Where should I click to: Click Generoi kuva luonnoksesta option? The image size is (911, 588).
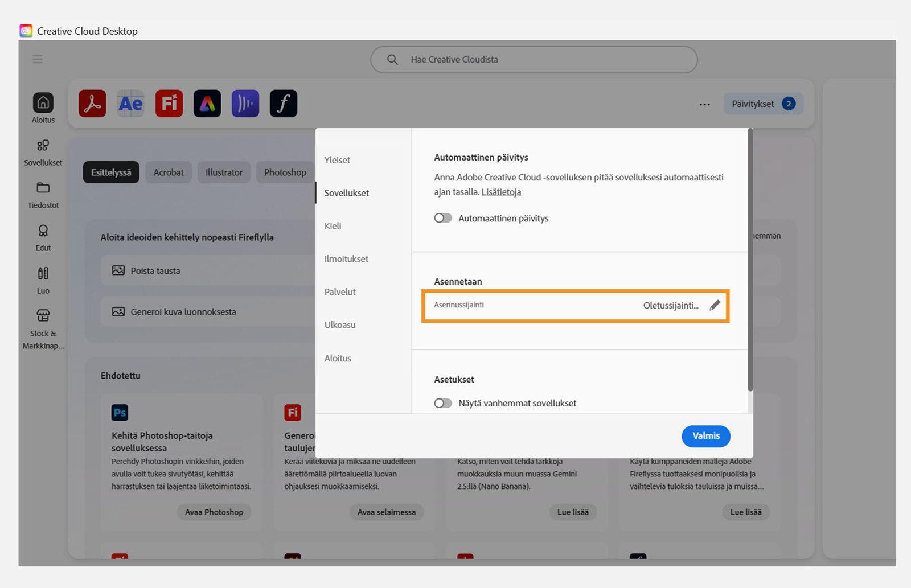pyautogui.click(x=208, y=312)
